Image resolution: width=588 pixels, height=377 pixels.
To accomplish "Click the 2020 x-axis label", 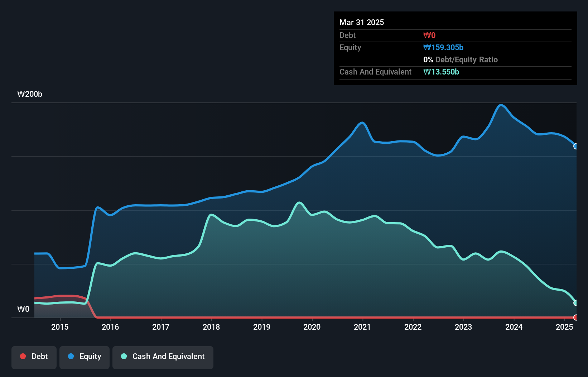I will click(x=312, y=327).
